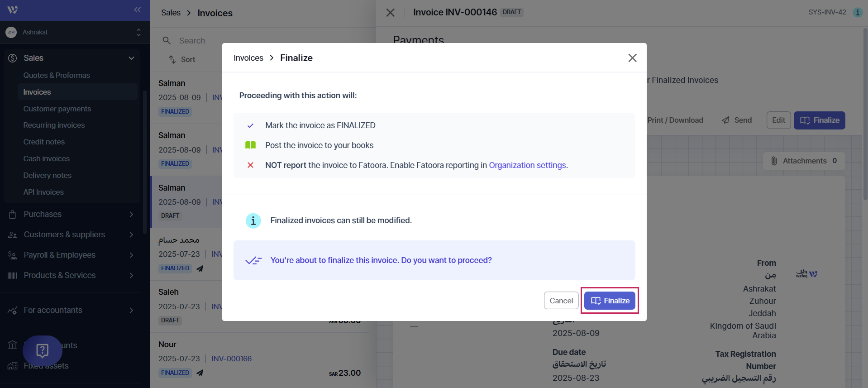Click the info icon next to SYS-INV-42
The image size is (868, 388).
pyautogui.click(x=857, y=12)
